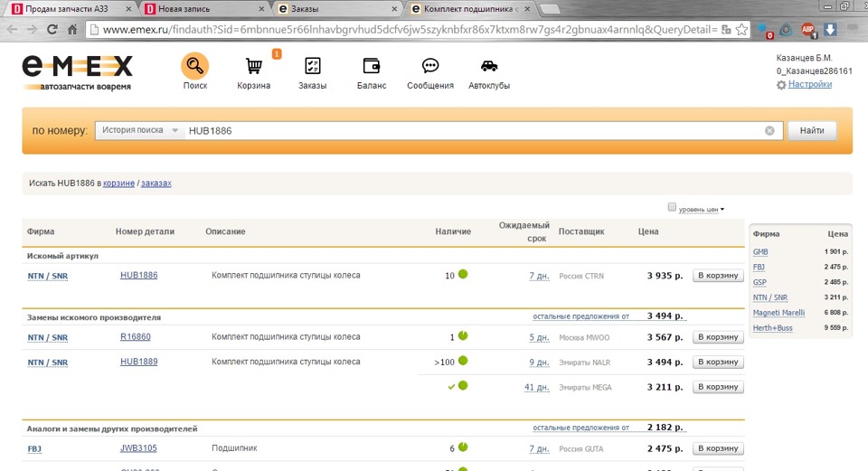
Task: Open the AdBlock Plus extension icon
Action: pyautogui.click(x=808, y=30)
